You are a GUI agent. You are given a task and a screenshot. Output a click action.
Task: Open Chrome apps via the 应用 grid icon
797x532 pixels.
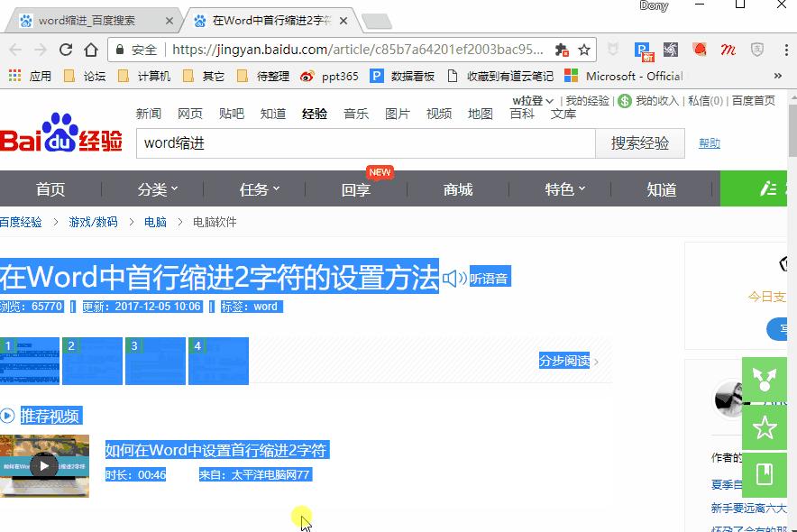pyautogui.click(x=13, y=75)
